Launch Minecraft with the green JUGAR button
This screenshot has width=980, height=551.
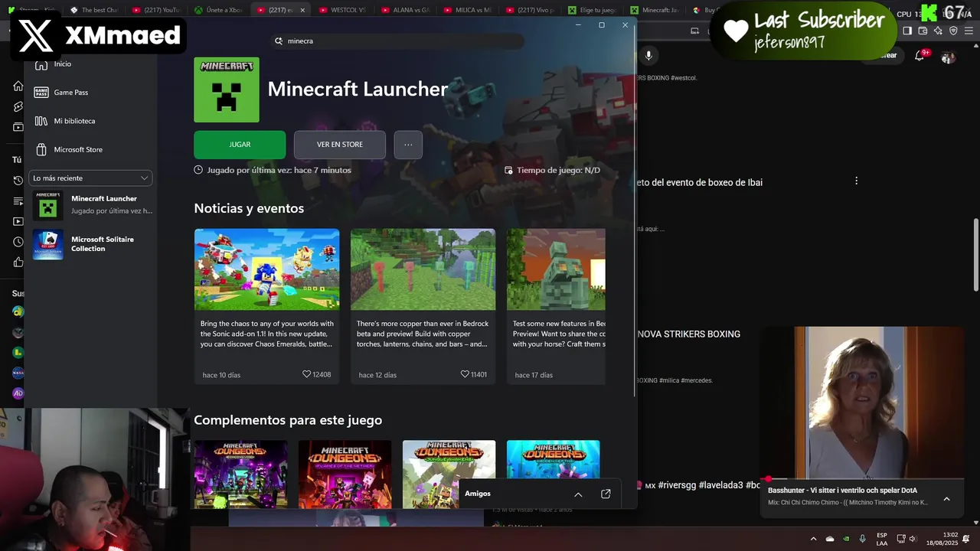point(240,145)
